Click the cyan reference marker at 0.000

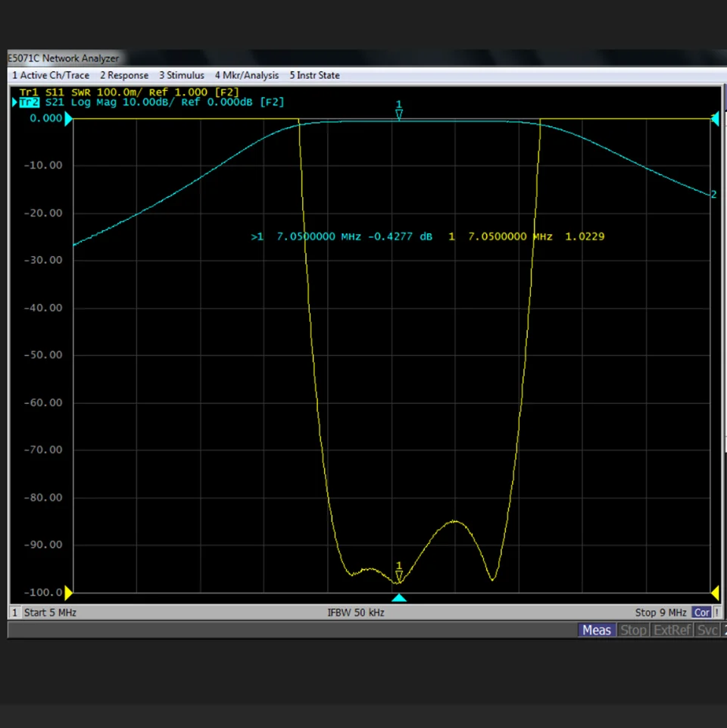(68, 119)
